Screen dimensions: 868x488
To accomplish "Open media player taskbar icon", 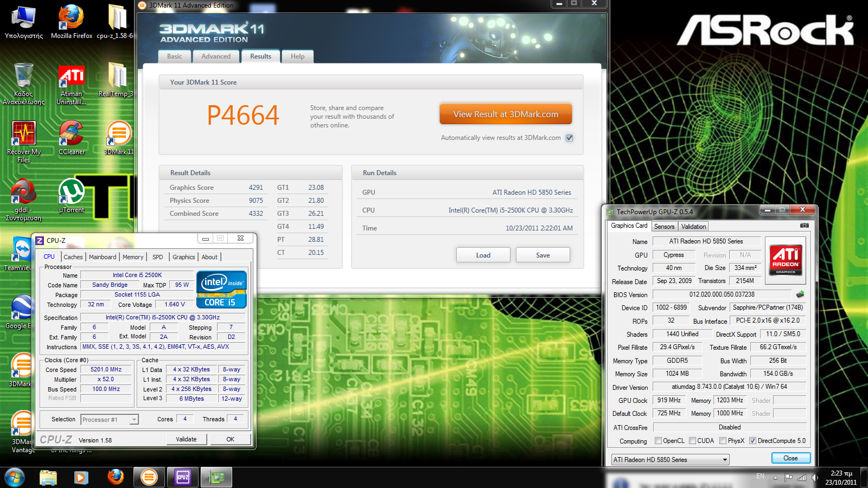I will 81,477.
